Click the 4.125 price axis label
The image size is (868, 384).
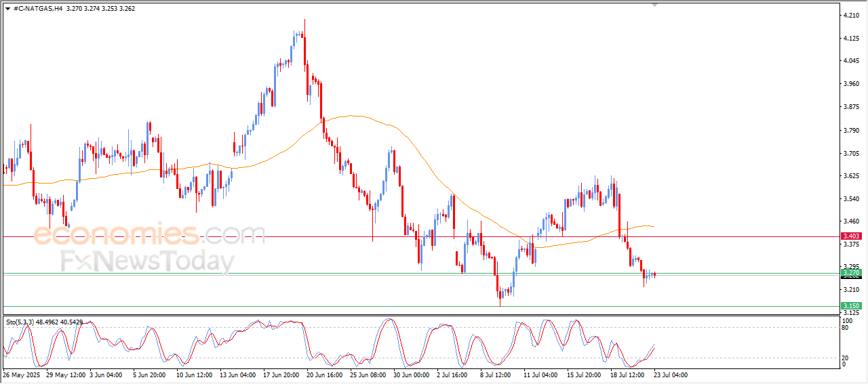(x=852, y=38)
